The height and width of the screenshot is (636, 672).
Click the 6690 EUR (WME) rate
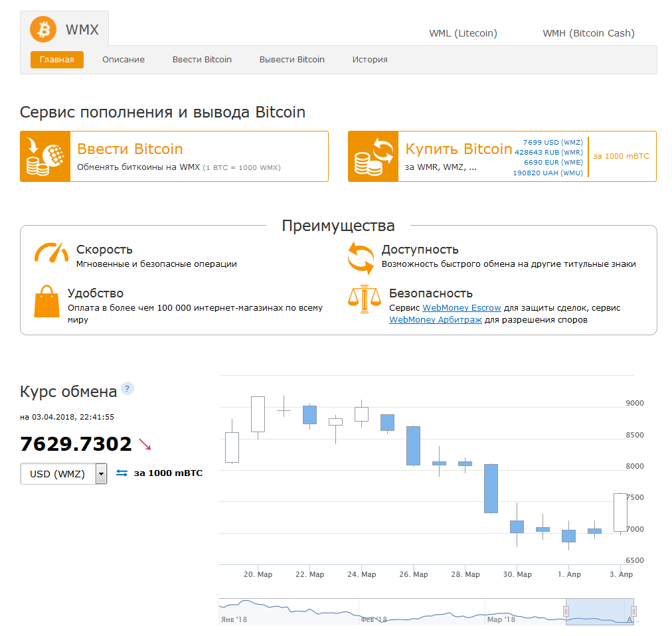553,163
